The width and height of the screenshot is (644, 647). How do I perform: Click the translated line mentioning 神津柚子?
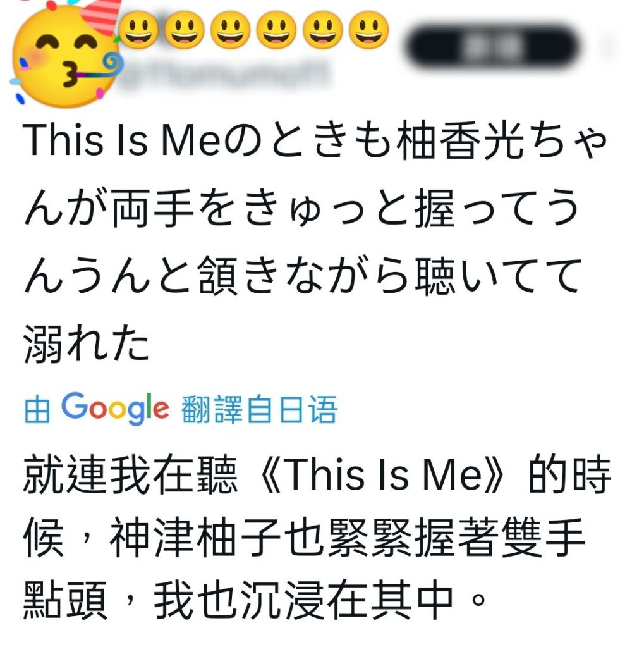[x=305, y=537]
